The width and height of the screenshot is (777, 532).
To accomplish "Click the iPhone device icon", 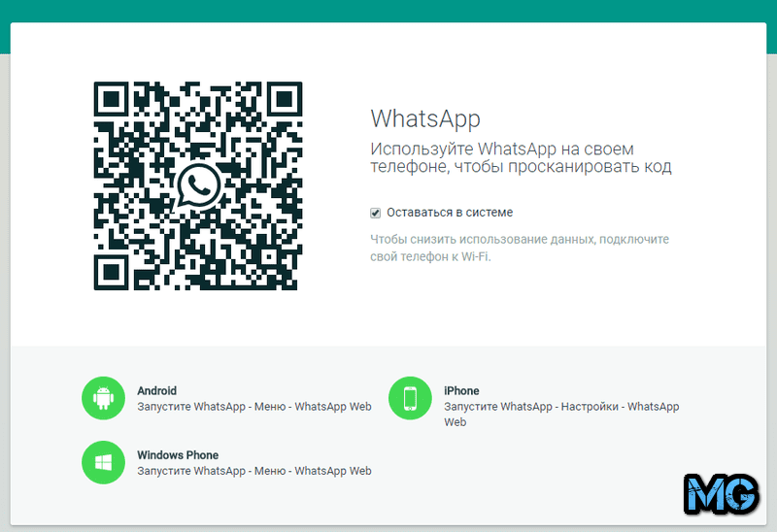I will point(410,398).
